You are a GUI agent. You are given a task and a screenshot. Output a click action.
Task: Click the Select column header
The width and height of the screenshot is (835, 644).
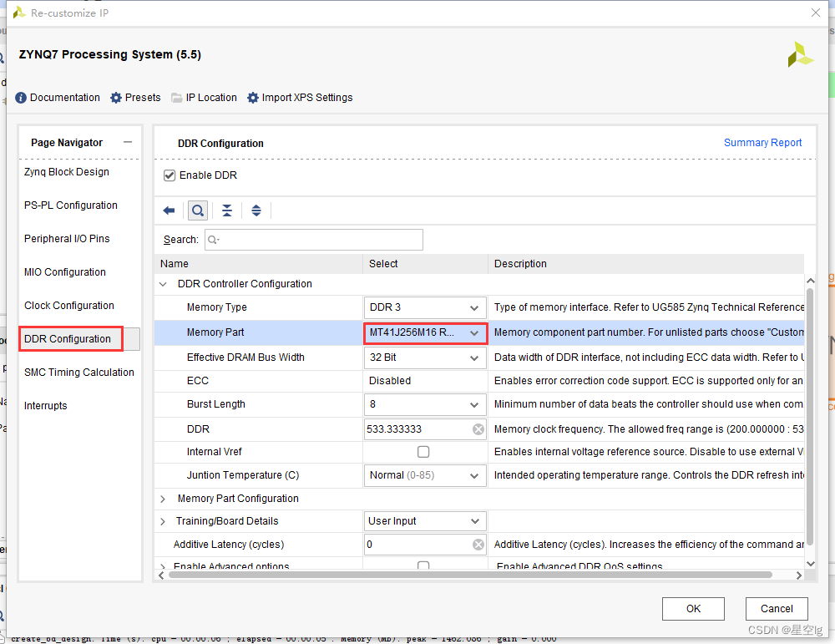point(426,264)
